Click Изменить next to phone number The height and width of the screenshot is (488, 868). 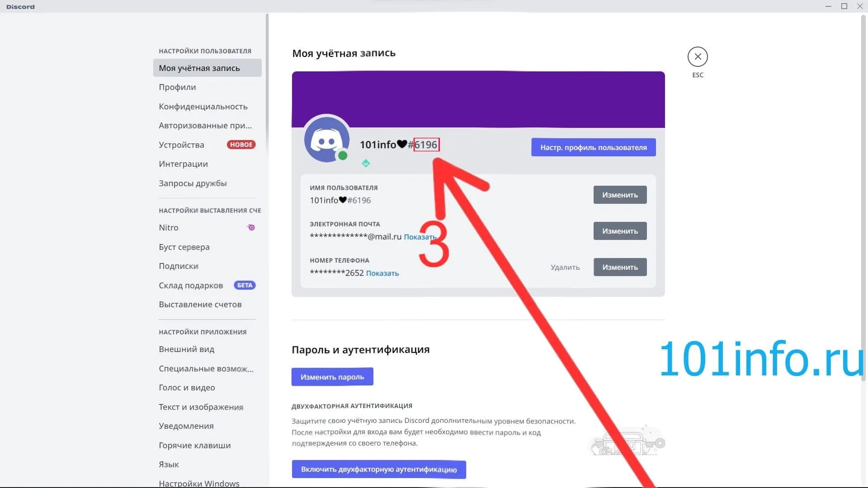click(x=620, y=267)
